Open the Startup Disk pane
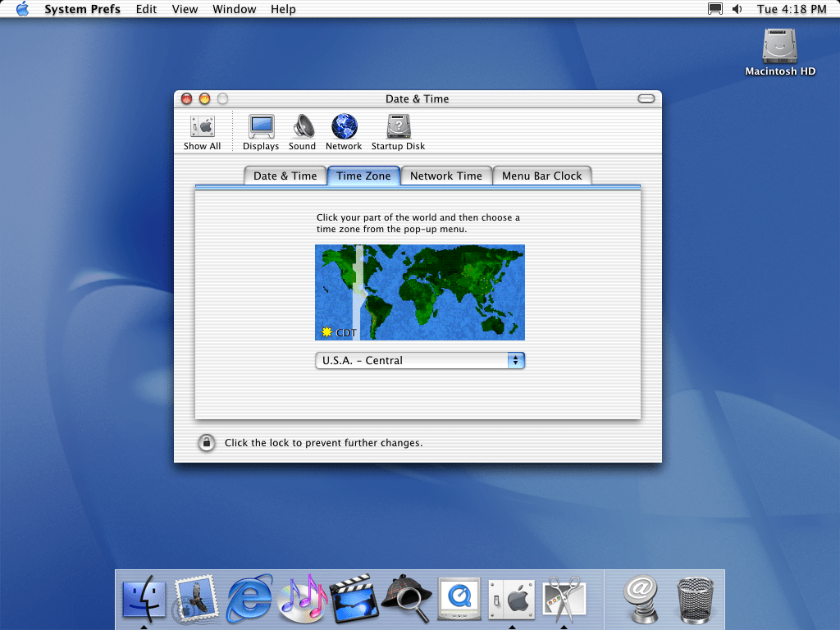This screenshot has width=840, height=630. 398,131
